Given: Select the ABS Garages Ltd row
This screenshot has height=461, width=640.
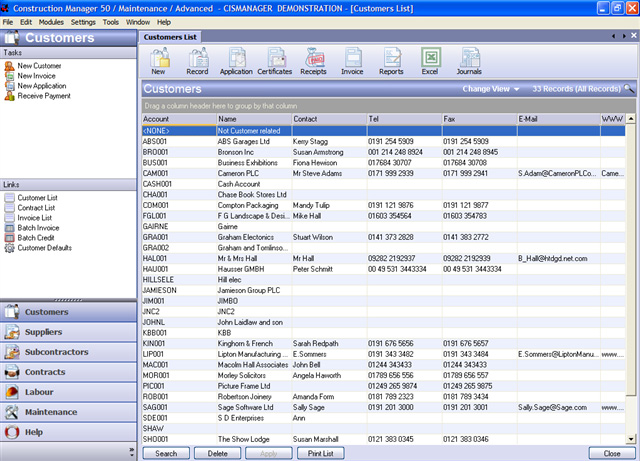Looking at the screenshot, I should click(x=383, y=142).
